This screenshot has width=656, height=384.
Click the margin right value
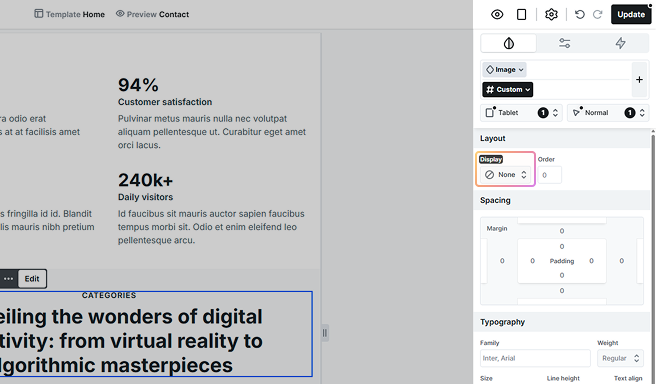point(622,261)
